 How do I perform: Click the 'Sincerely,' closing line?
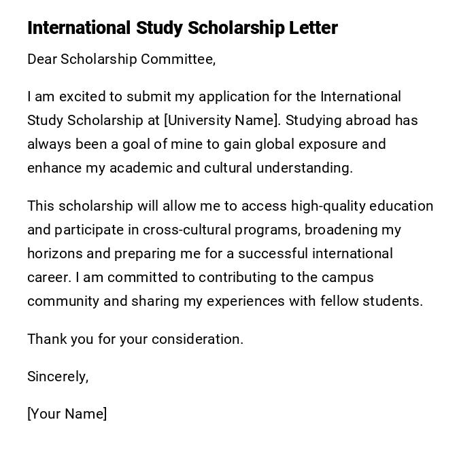[x=58, y=376]
